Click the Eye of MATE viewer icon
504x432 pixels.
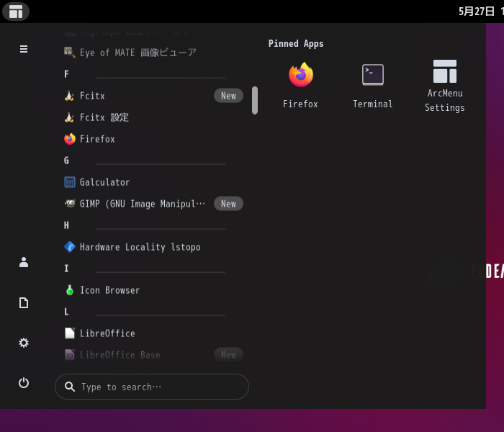(x=69, y=53)
